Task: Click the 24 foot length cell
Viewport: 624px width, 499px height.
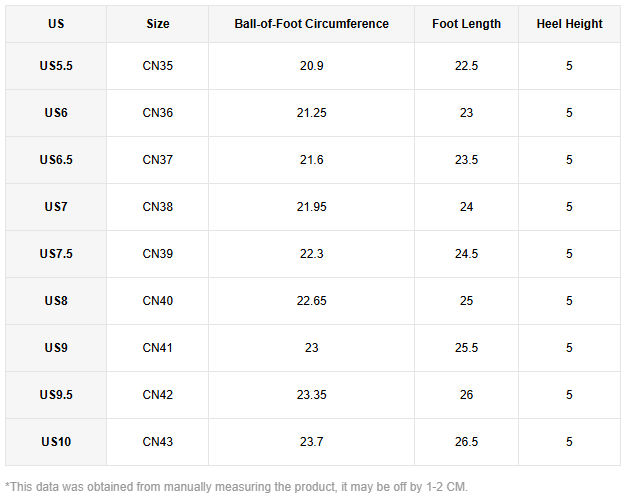Action: click(x=467, y=207)
